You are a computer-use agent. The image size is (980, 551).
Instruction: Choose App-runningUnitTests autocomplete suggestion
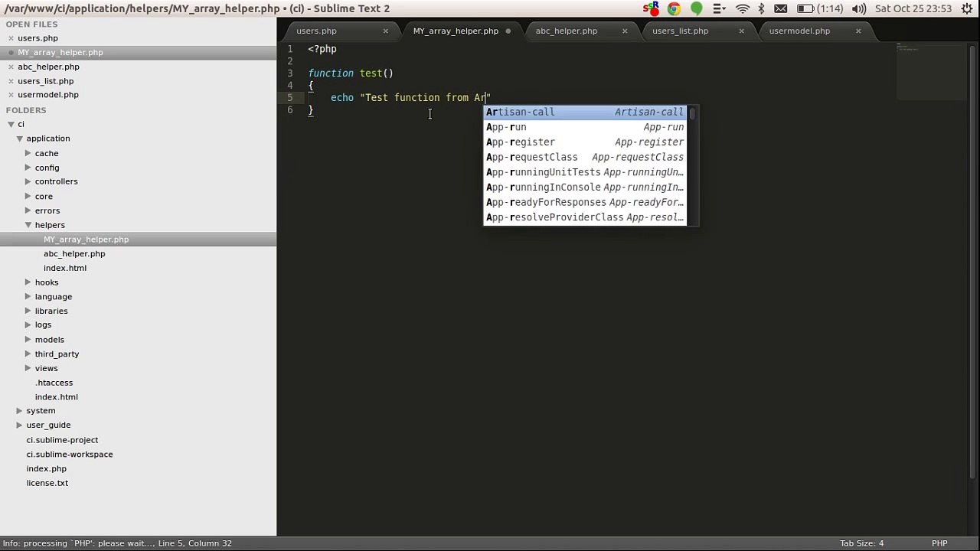[x=585, y=172]
